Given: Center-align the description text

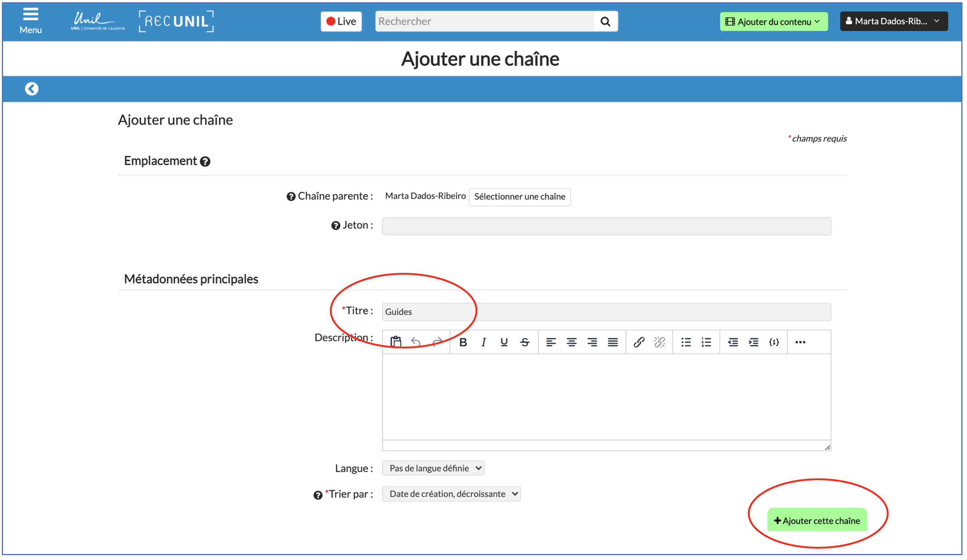Looking at the screenshot, I should pyautogui.click(x=571, y=342).
